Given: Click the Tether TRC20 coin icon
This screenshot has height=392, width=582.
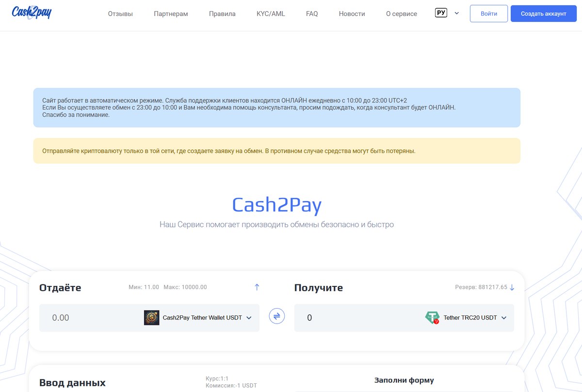Looking at the screenshot, I should pos(432,317).
